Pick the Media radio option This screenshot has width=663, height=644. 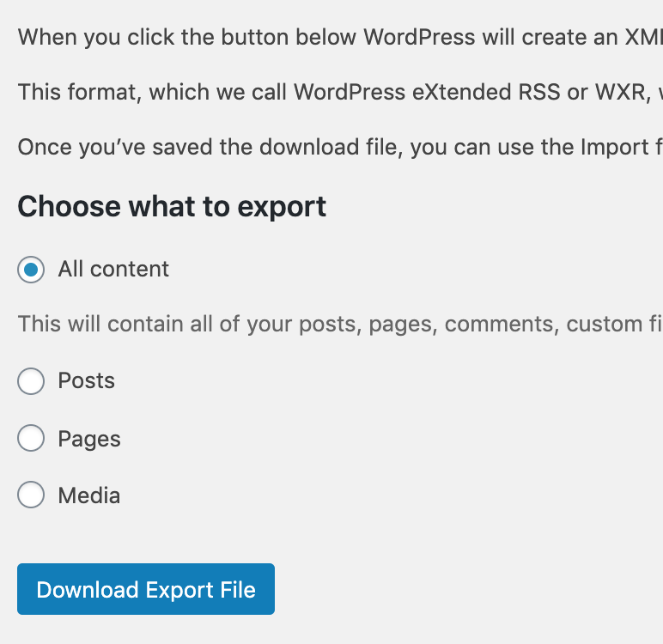point(31,495)
